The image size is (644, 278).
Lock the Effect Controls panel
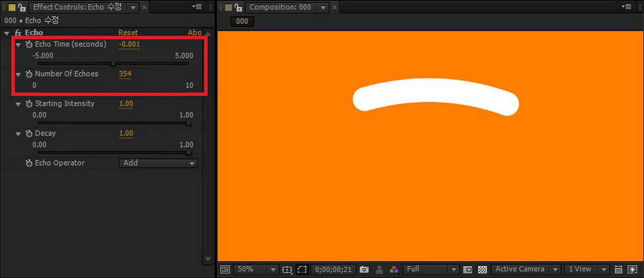pos(22,7)
